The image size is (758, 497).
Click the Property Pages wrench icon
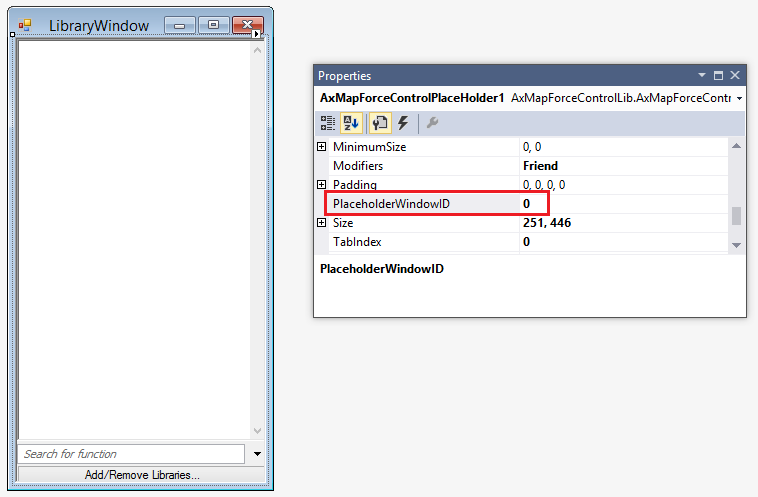tap(433, 123)
